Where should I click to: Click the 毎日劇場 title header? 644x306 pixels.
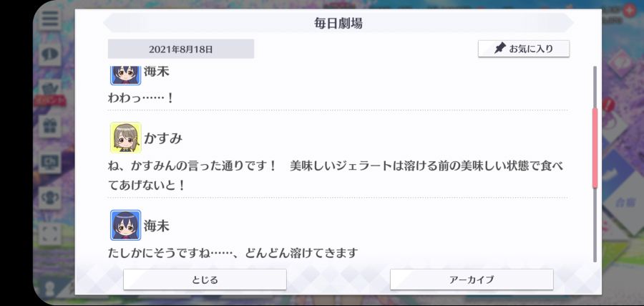pyautogui.click(x=338, y=24)
